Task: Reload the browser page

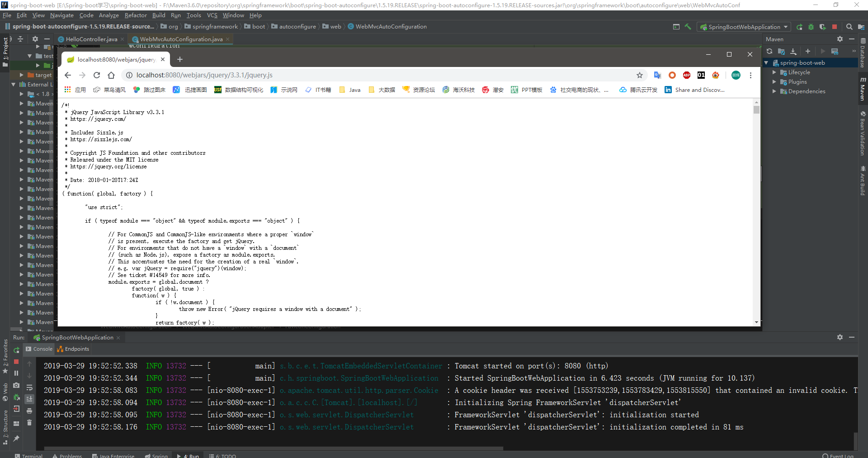Action: (97, 75)
